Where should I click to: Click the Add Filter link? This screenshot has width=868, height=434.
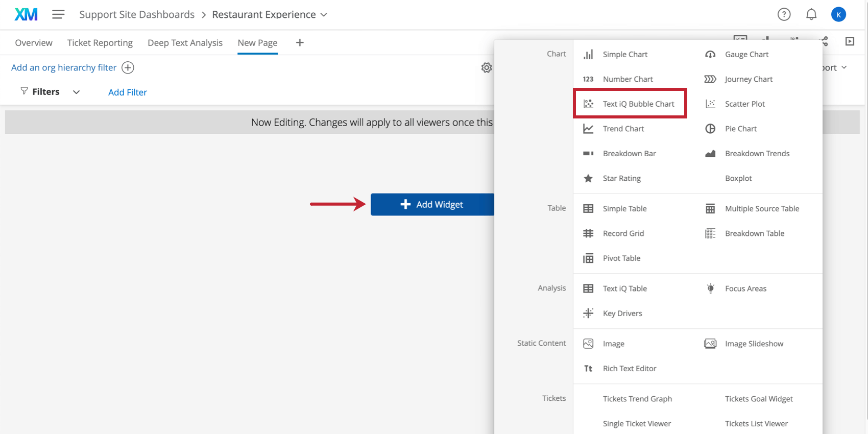pos(128,92)
